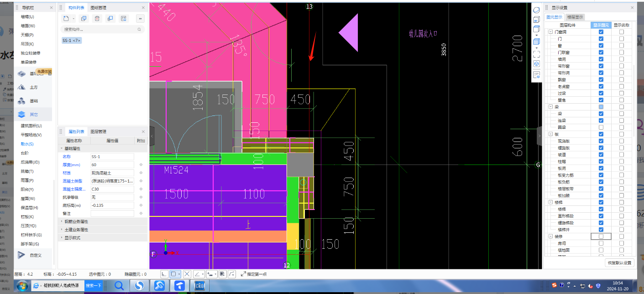Uncheck 显示图元 for 门
Screen dimensions: 644x294
601,39
